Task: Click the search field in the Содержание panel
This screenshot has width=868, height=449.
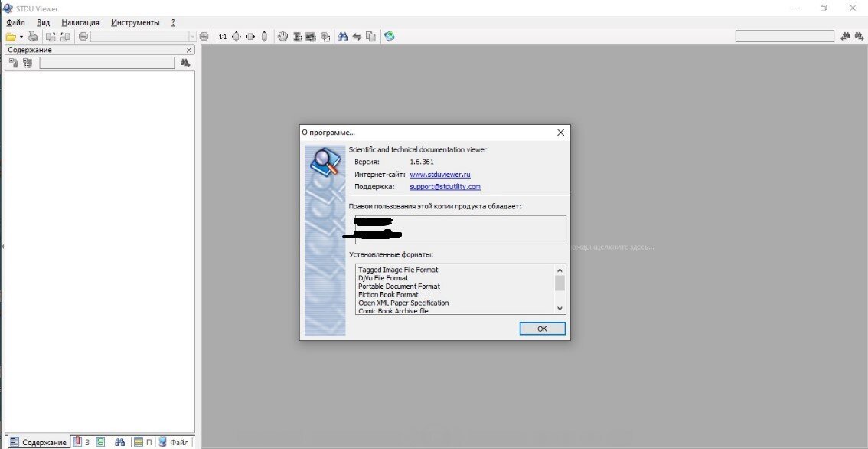Action: [x=106, y=64]
